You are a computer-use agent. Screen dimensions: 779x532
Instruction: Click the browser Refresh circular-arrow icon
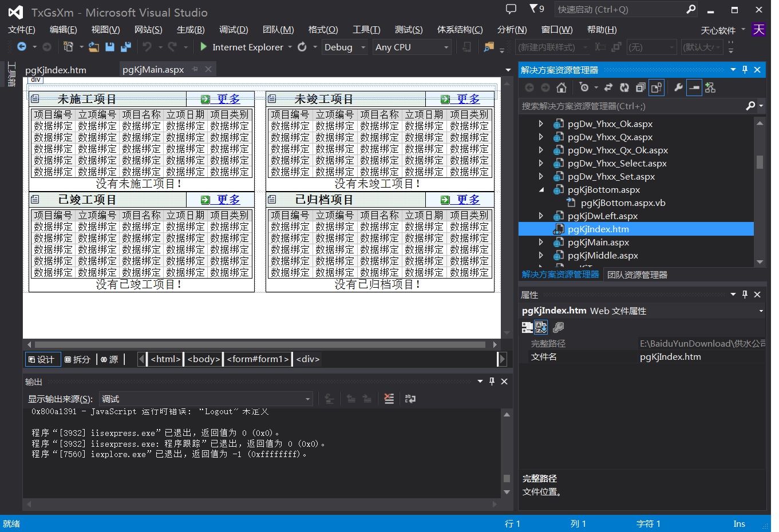[302, 47]
